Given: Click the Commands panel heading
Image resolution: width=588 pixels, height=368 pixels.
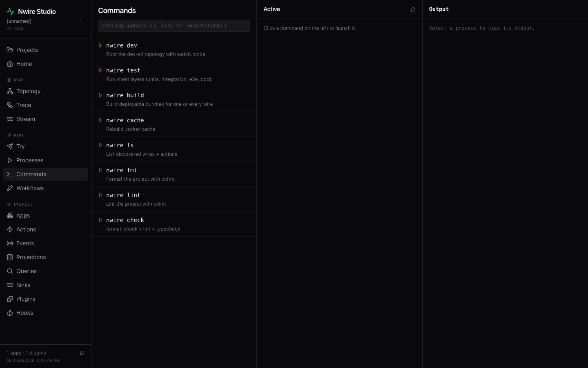Looking at the screenshot, I should (117, 11).
